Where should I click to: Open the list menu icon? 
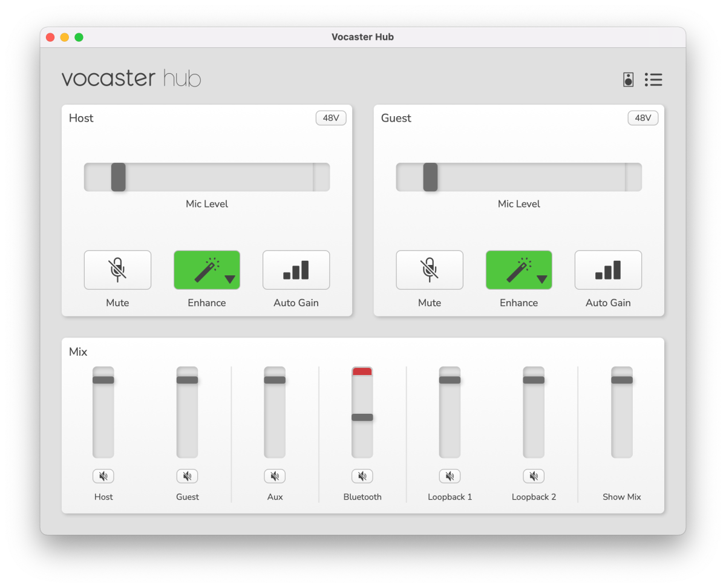(x=653, y=79)
